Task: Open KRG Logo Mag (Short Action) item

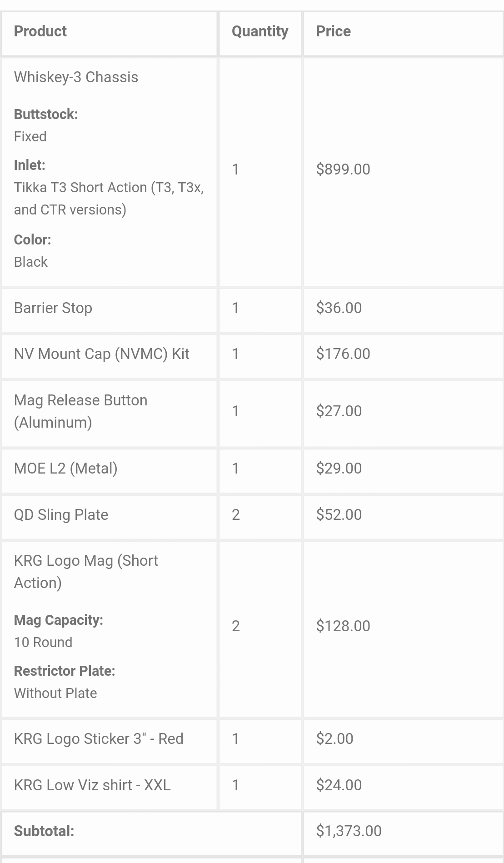Action: 86,572
